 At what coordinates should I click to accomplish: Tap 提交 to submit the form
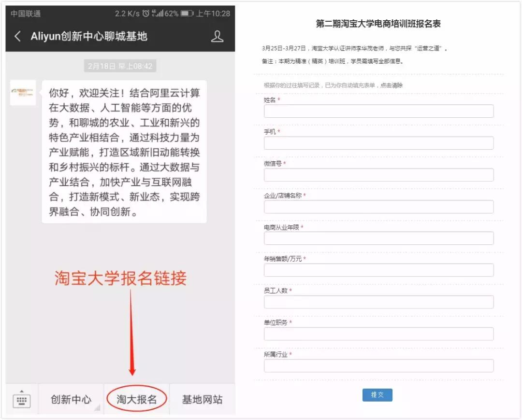pyautogui.click(x=377, y=394)
